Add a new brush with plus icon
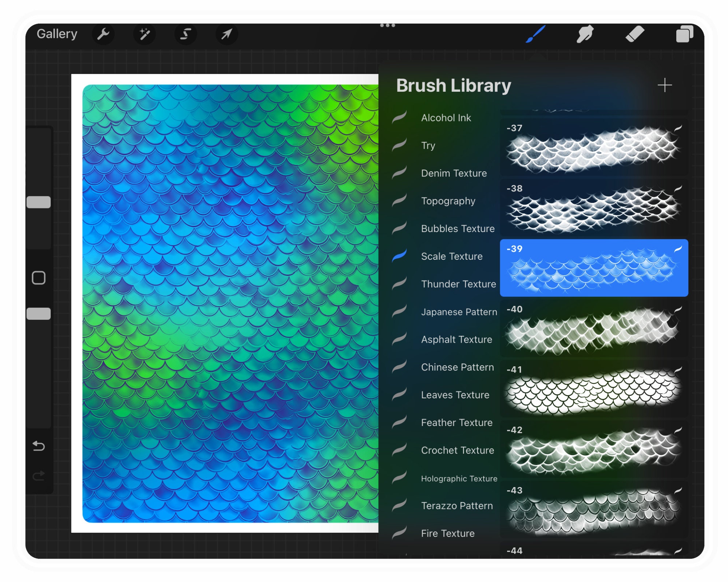 tap(664, 85)
